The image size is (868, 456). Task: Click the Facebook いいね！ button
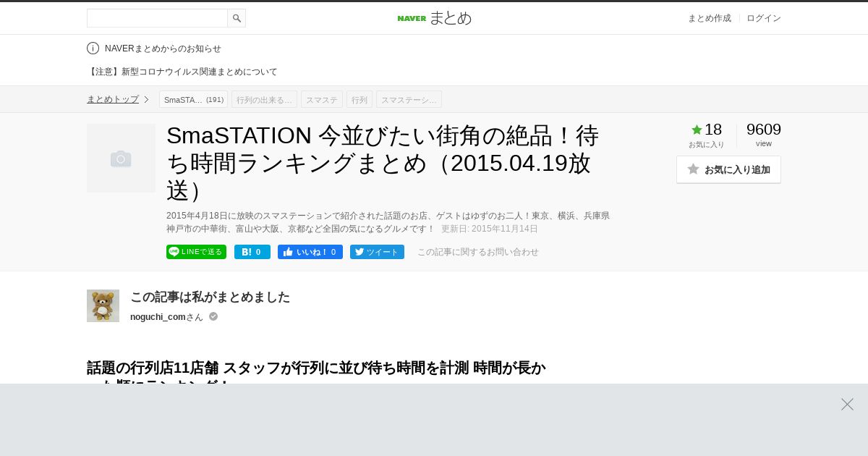tap(310, 252)
